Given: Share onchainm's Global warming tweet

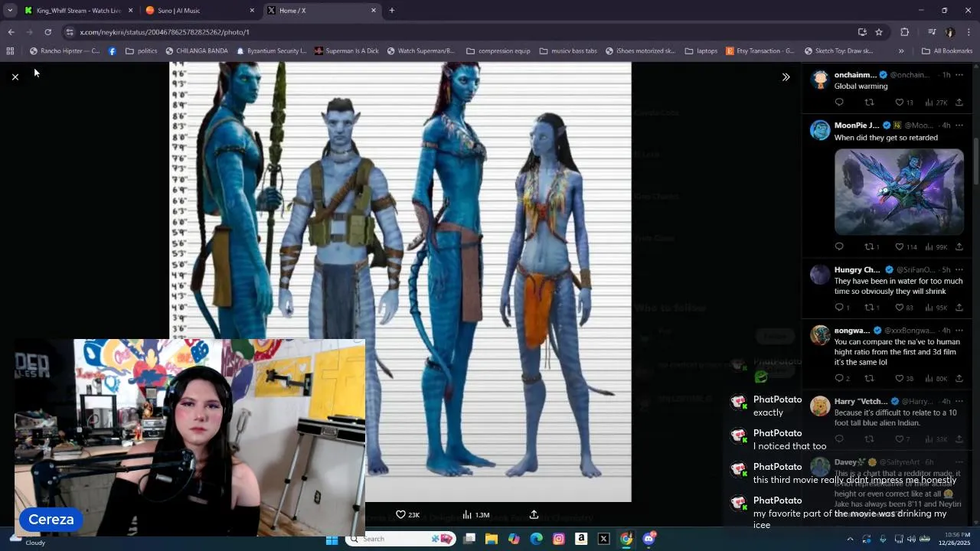Looking at the screenshot, I should click(x=959, y=102).
